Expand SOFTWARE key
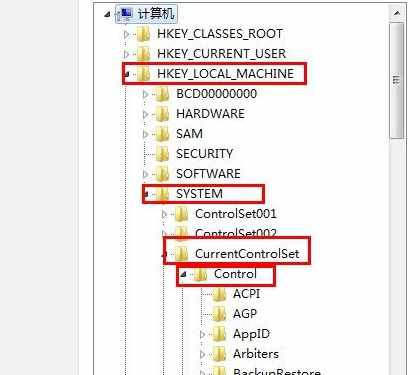420x375 pixels. point(145,174)
